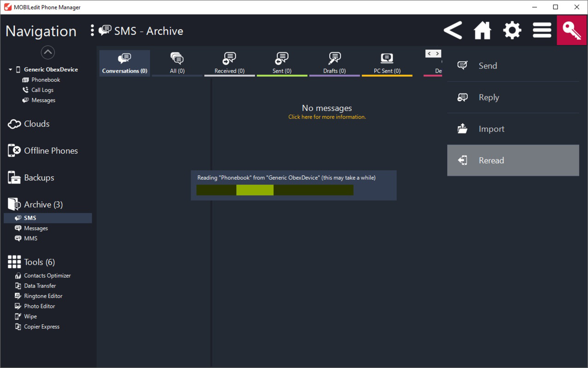Choose Reread from the side menu
Viewport: 588px width, 368px height.
(513, 160)
